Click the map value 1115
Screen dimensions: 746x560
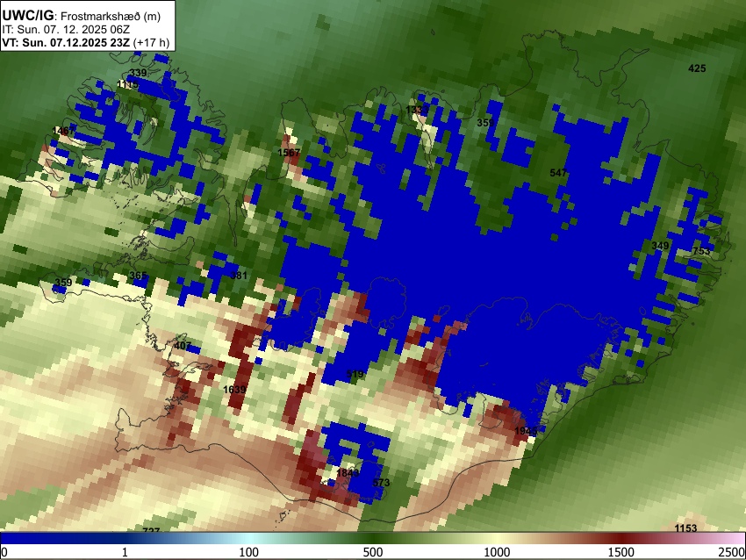pos(127,84)
